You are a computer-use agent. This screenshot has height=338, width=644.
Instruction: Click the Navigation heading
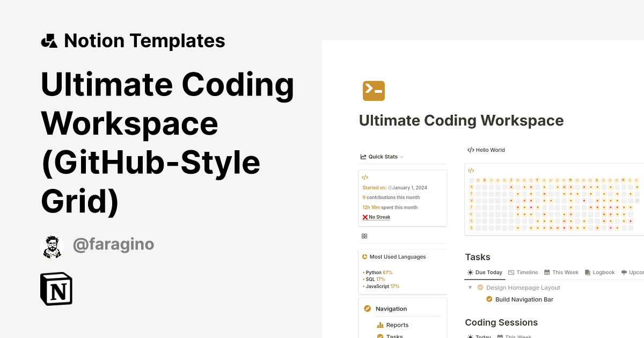[391, 309]
